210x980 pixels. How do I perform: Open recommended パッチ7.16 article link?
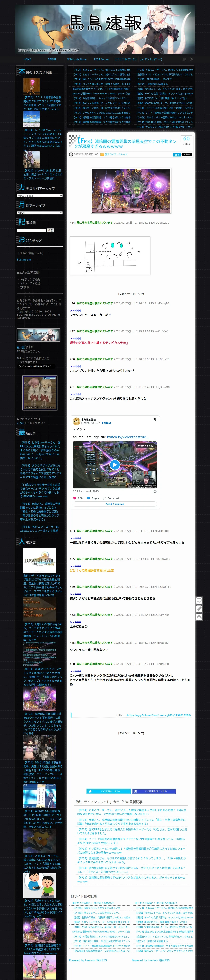[42, 174]
